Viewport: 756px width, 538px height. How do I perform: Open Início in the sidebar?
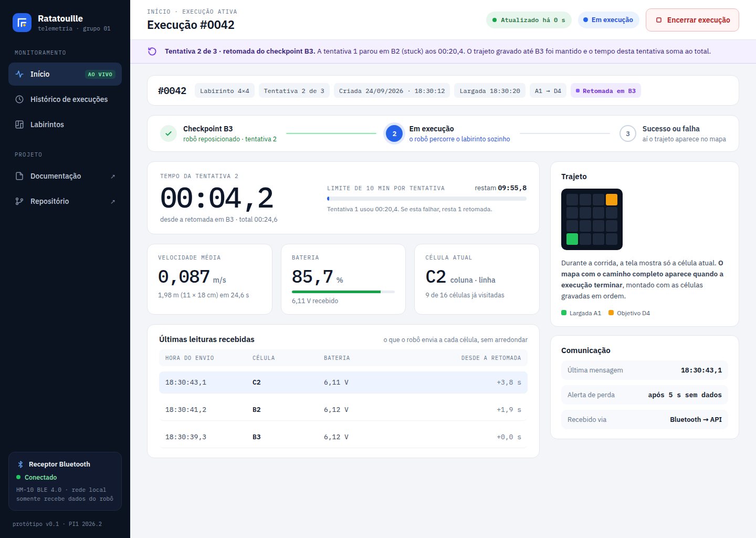(x=65, y=74)
